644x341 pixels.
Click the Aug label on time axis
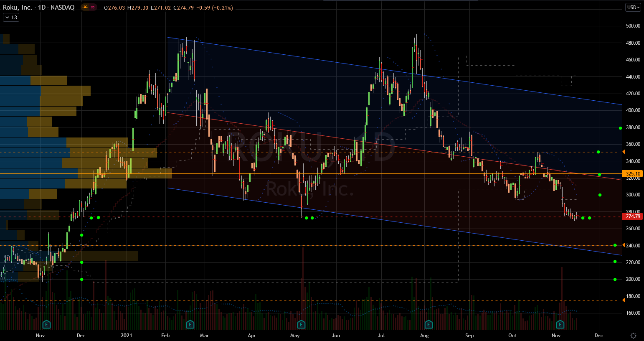[x=424, y=336]
